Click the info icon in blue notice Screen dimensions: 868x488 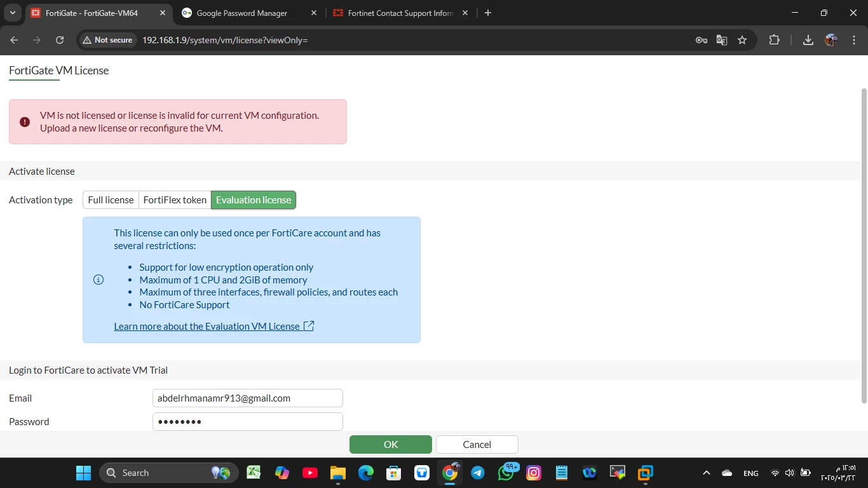tap(98, 280)
